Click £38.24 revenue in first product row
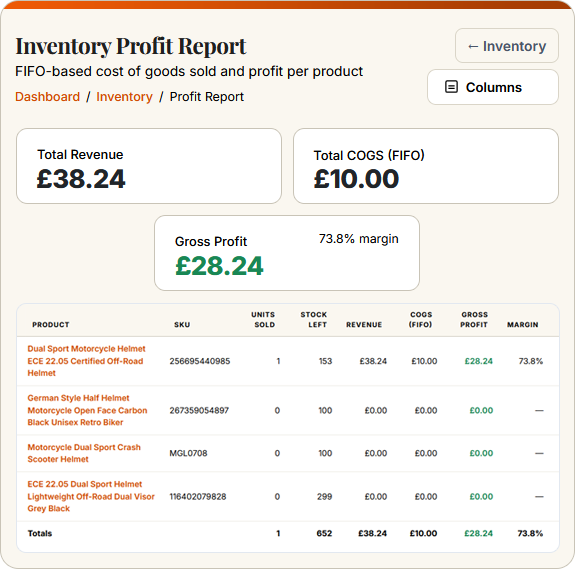The image size is (575, 569). [373, 361]
